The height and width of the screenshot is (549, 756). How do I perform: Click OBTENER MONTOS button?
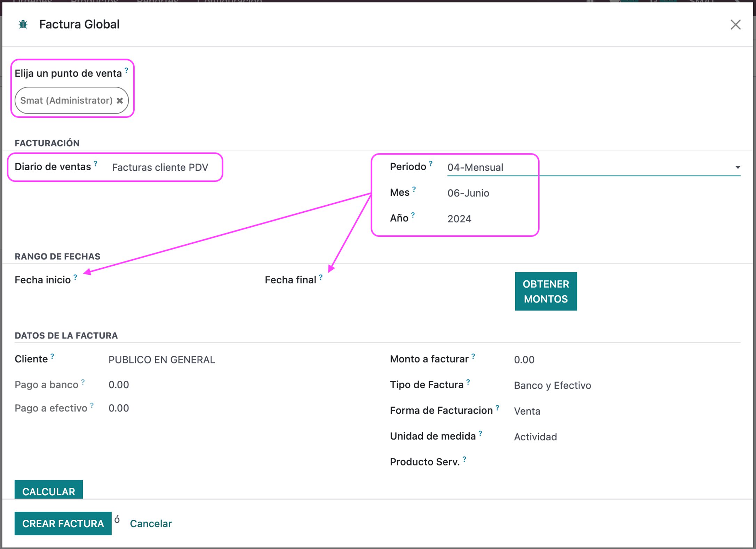pos(546,291)
